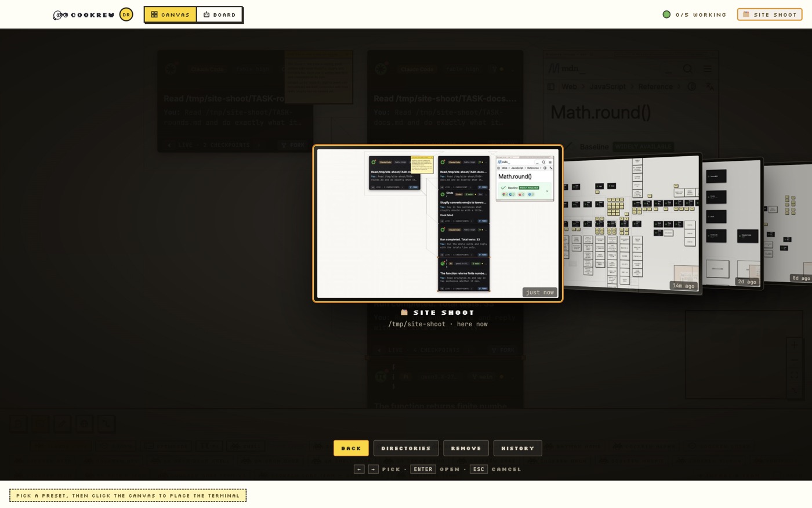Click the right arrow key hint
The width and height of the screenshot is (812, 508).
point(374,469)
